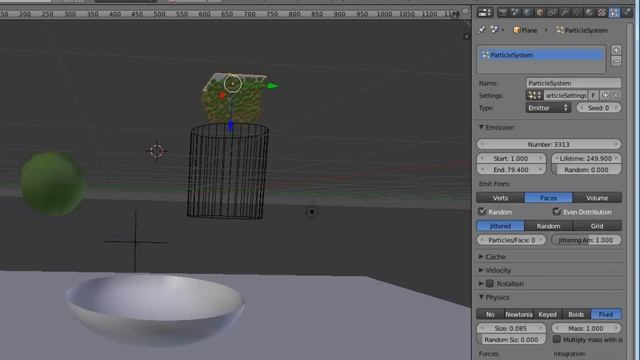Adjust the Jittering Amount slider

(587, 240)
